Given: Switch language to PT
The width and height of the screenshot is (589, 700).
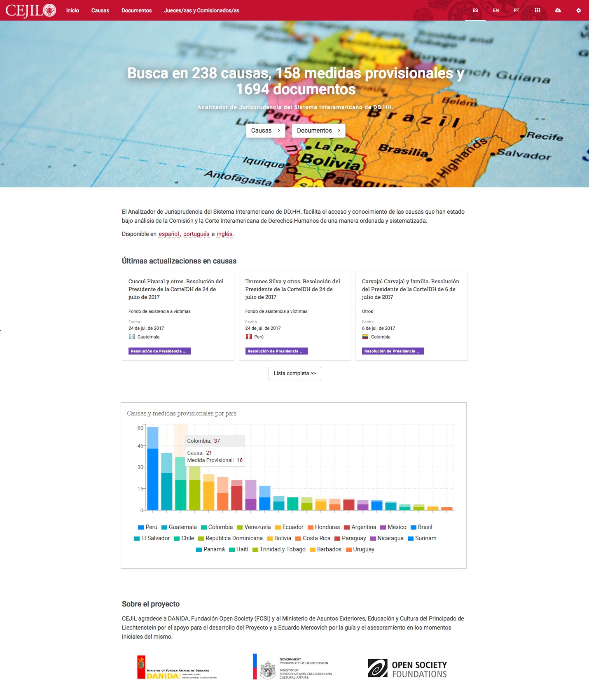Looking at the screenshot, I should [x=517, y=10].
